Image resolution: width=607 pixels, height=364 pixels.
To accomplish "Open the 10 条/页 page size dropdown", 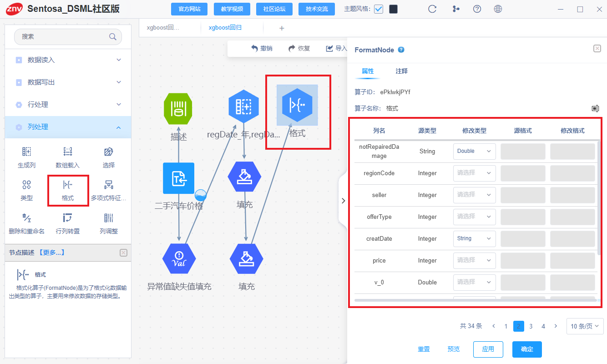I will click(x=585, y=326).
